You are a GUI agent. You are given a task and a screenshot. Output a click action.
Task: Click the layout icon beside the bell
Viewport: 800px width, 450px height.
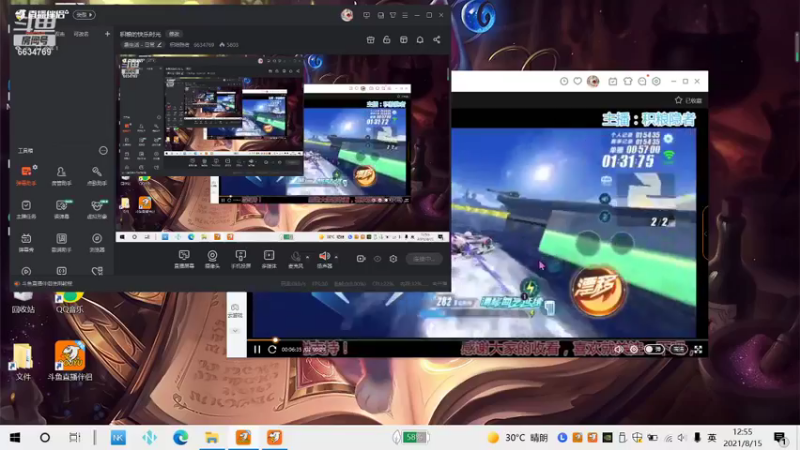click(x=404, y=40)
